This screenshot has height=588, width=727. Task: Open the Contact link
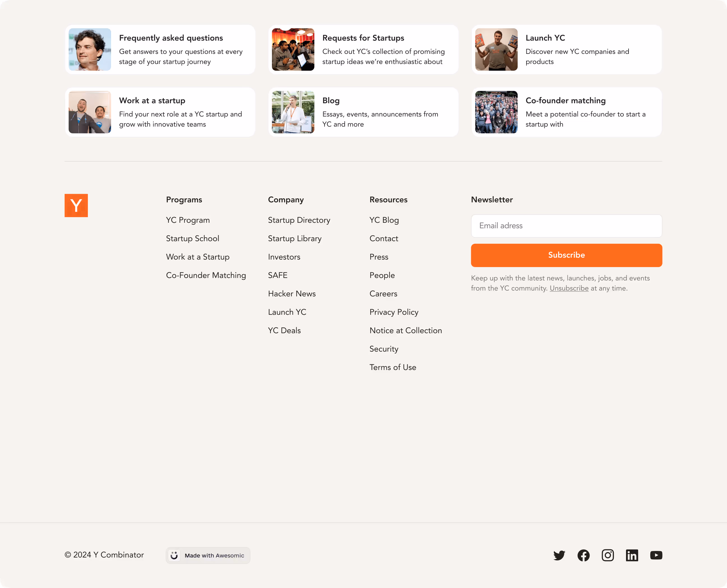pos(384,238)
